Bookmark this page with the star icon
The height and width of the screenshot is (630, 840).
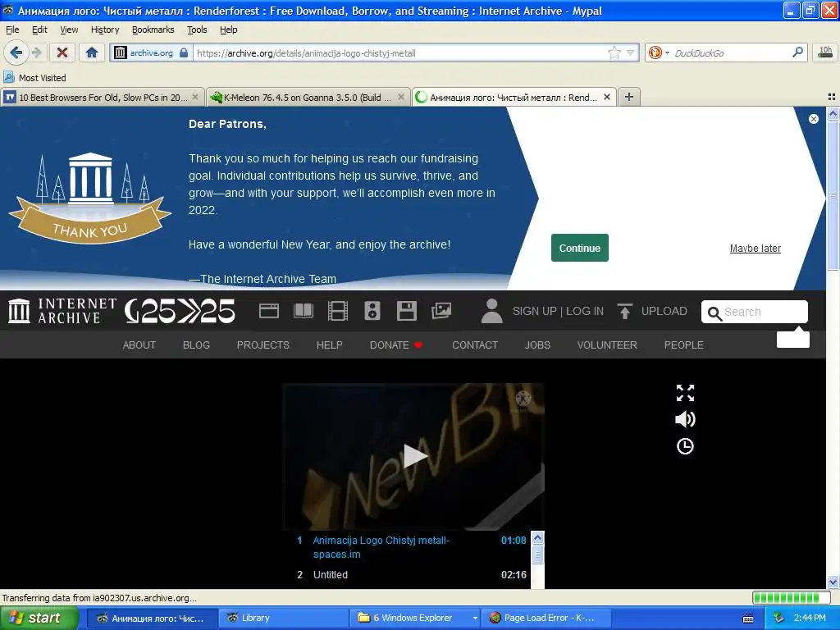(x=614, y=52)
